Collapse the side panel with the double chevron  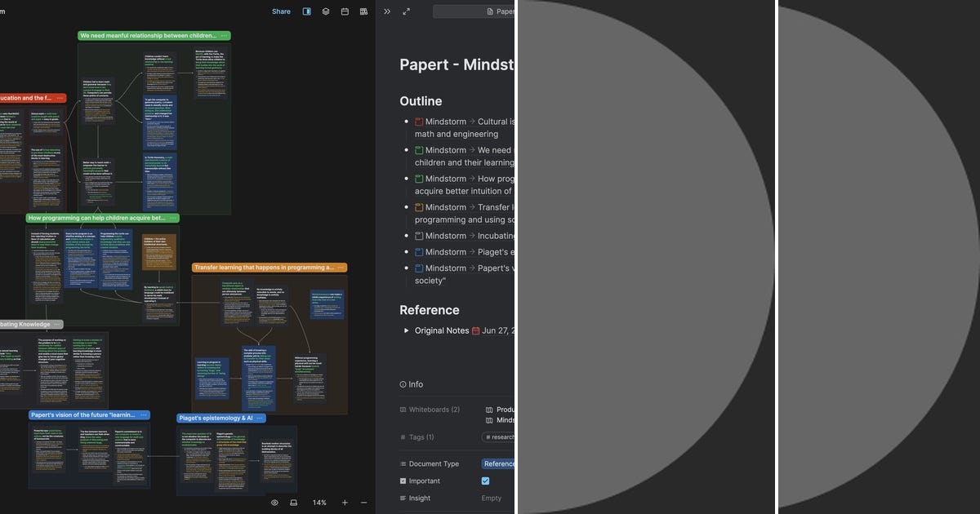[387, 11]
